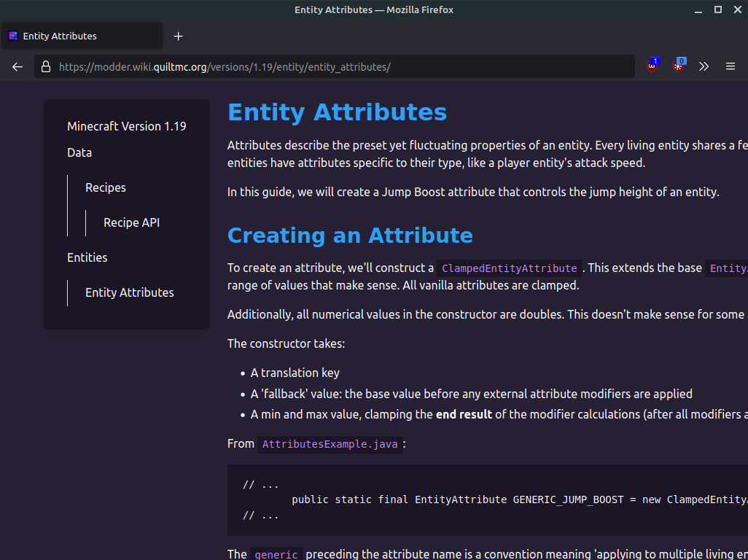Image resolution: width=748 pixels, height=560 pixels.
Task: Open the red dice extension icon
Action: tap(678, 66)
